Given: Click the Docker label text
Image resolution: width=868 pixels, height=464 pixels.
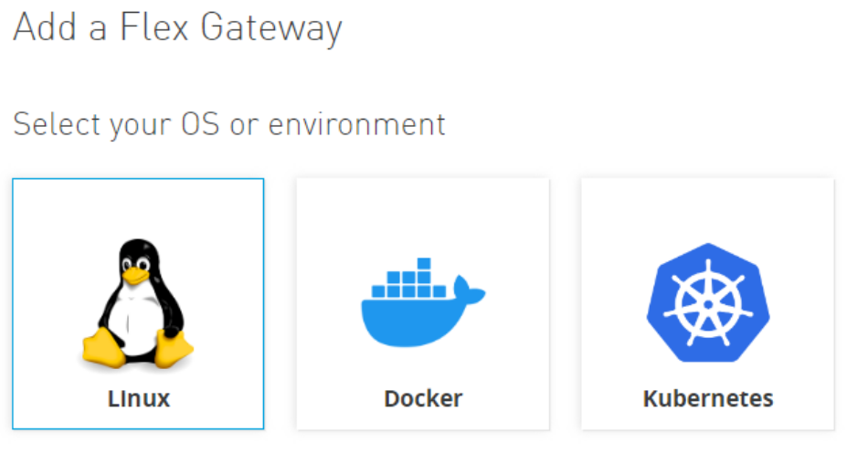Looking at the screenshot, I should pos(423,398).
